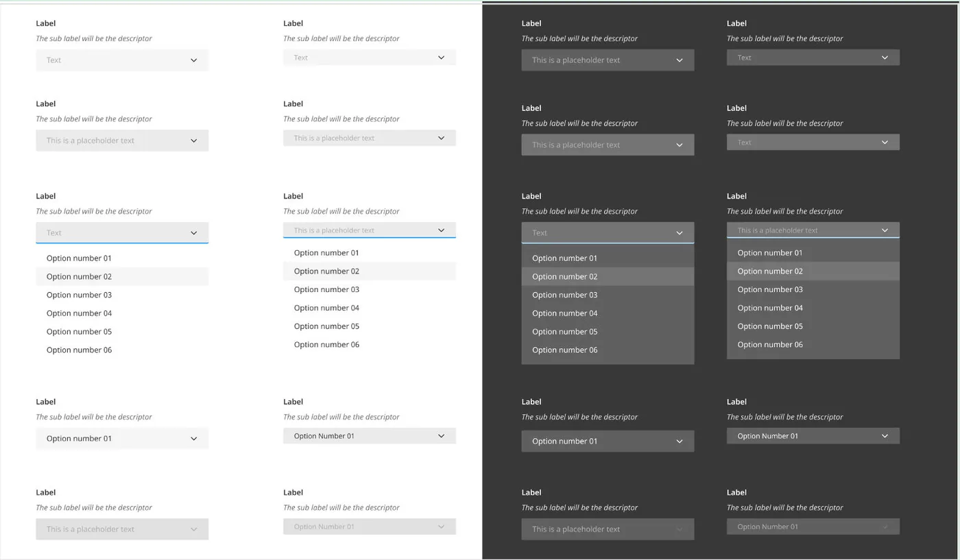Open large light 'Option number 01' selected dropdown
This screenshot has width=960, height=560.
(x=122, y=439)
